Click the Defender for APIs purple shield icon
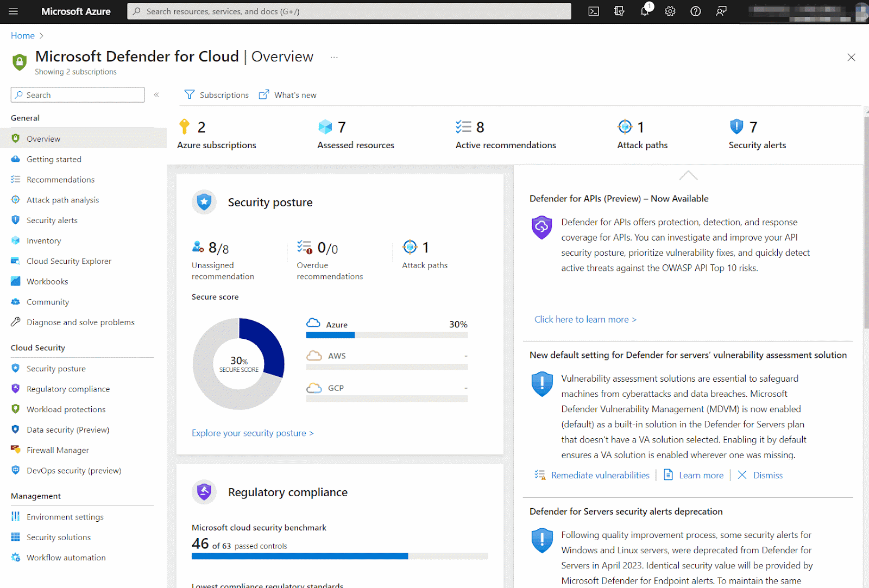Viewport: 869px width, 588px height. pos(541,227)
